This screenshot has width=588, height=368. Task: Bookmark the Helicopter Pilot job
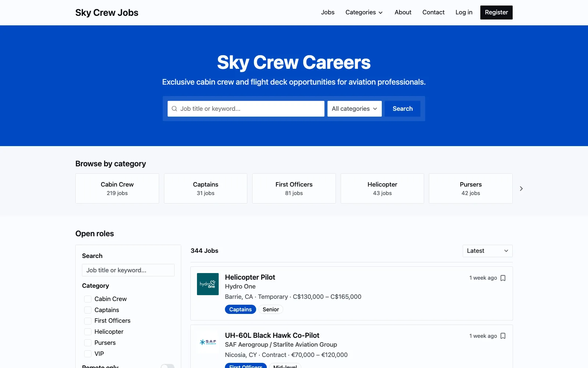pos(503,278)
